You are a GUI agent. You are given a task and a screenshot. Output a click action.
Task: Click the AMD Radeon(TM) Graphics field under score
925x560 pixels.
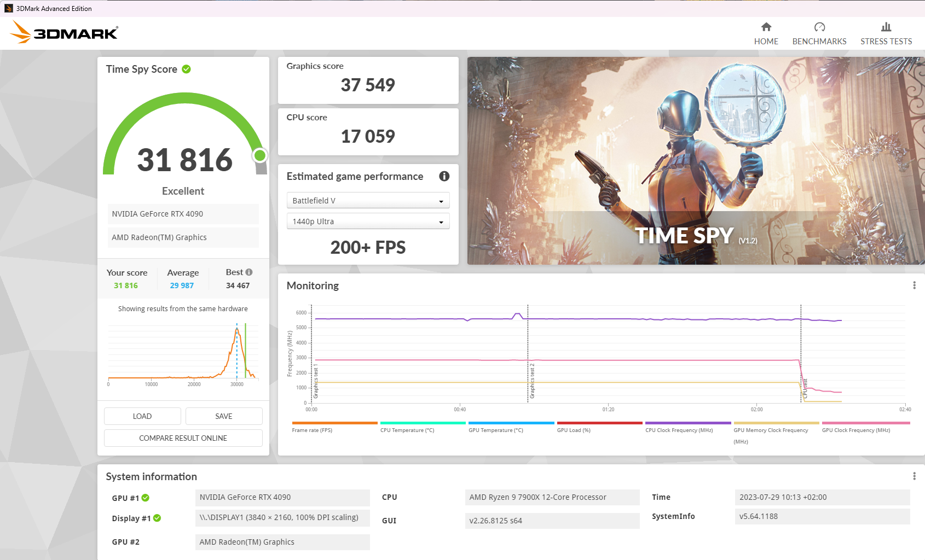183,237
